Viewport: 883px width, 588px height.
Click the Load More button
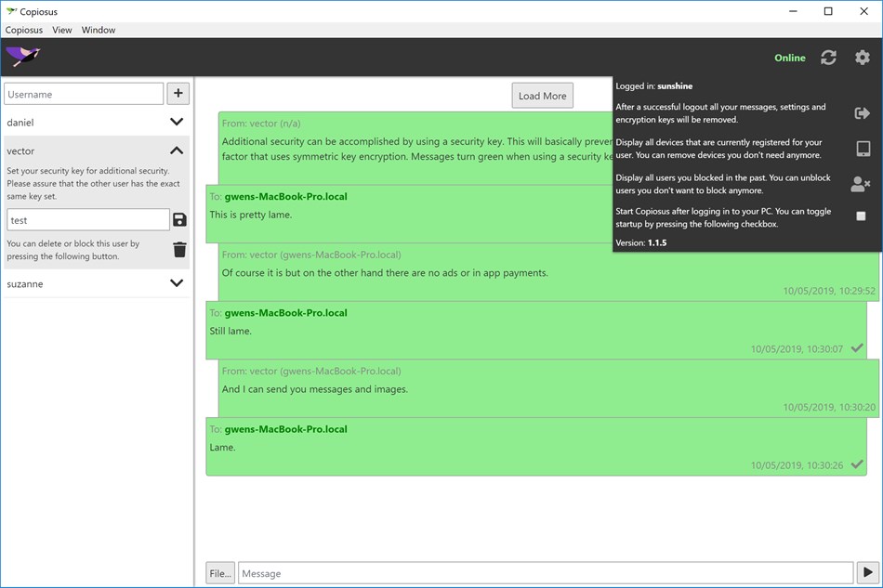tap(542, 95)
